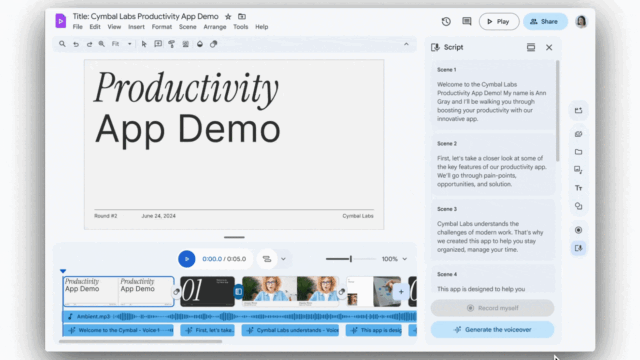The image size is (640, 360).
Task: Open the account profile avatar
Action: 581,22
